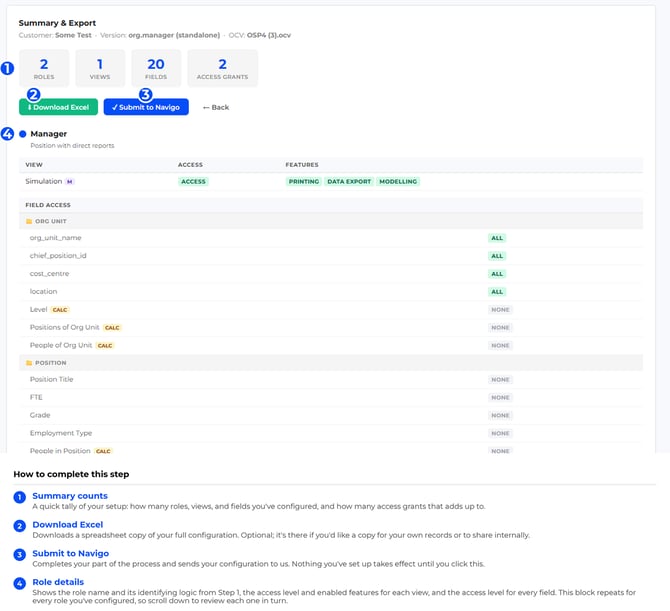Click the ALL badge for org_unit_name

coord(497,238)
